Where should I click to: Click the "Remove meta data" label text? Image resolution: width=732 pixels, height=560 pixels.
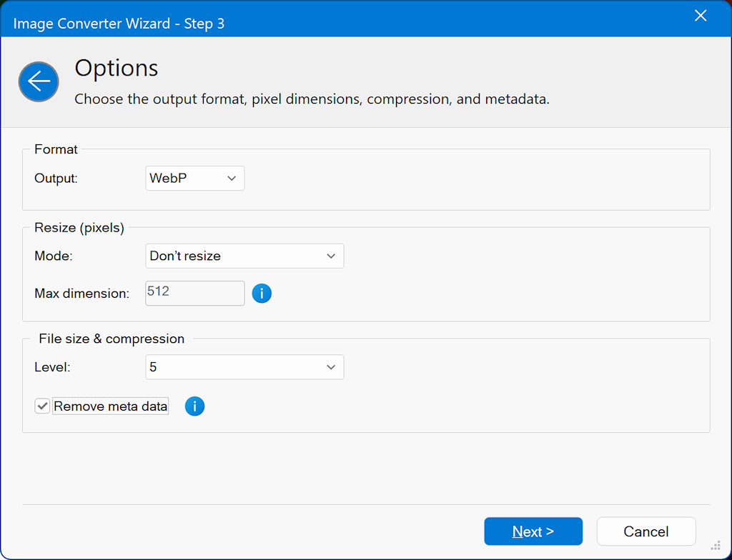pos(110,406)
